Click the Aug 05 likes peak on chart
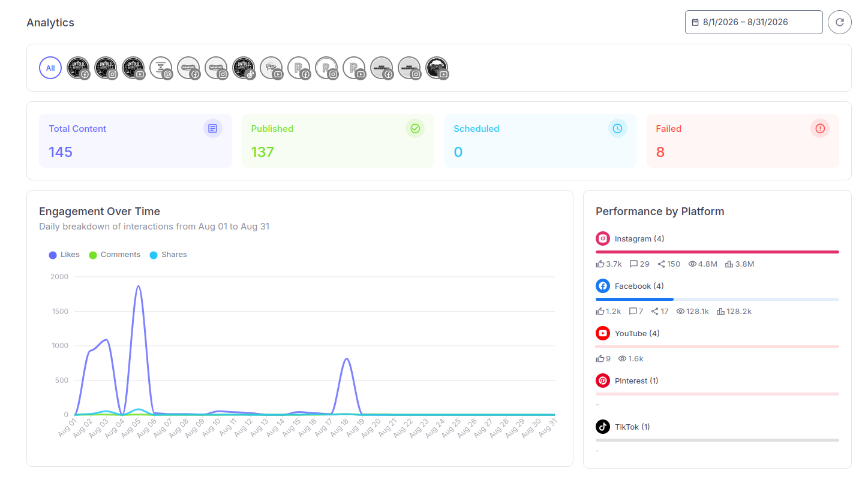The width and height of the screenshot is (868, 477). pos(139,286)
